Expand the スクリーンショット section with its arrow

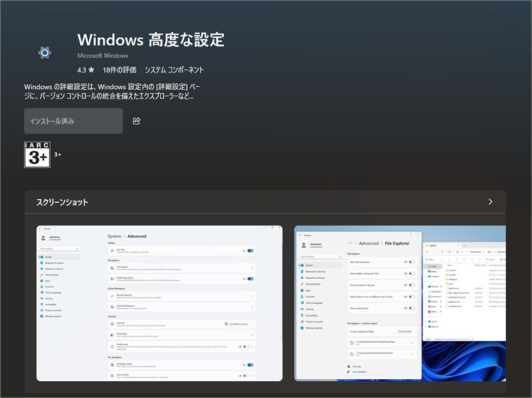(x=490, y=202)
